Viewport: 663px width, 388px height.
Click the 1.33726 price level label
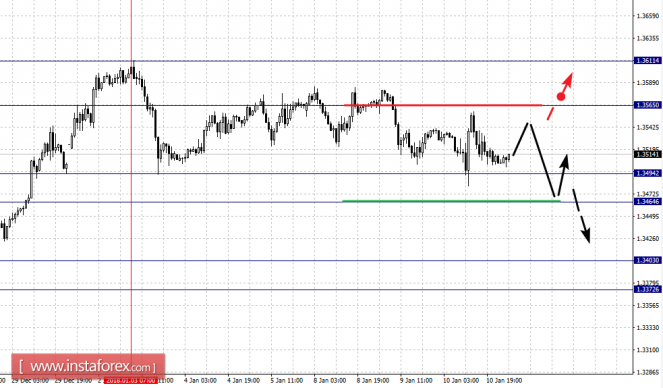click(x=647, y=290)
